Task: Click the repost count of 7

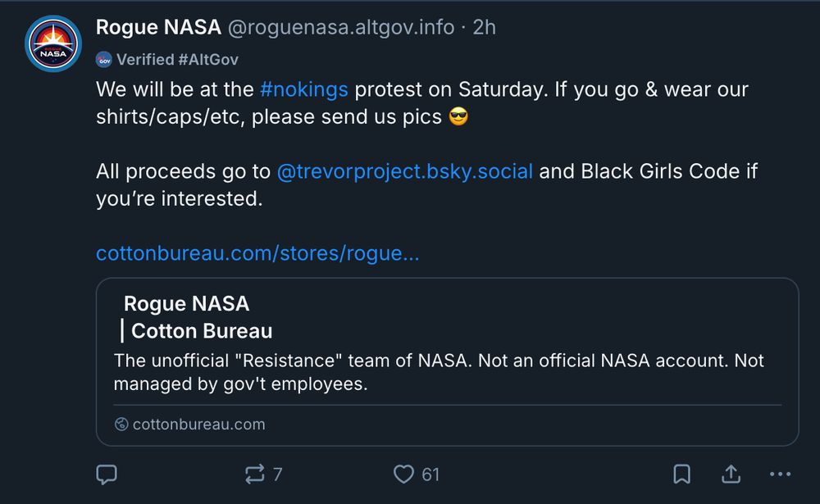Action: click(277, 474)
